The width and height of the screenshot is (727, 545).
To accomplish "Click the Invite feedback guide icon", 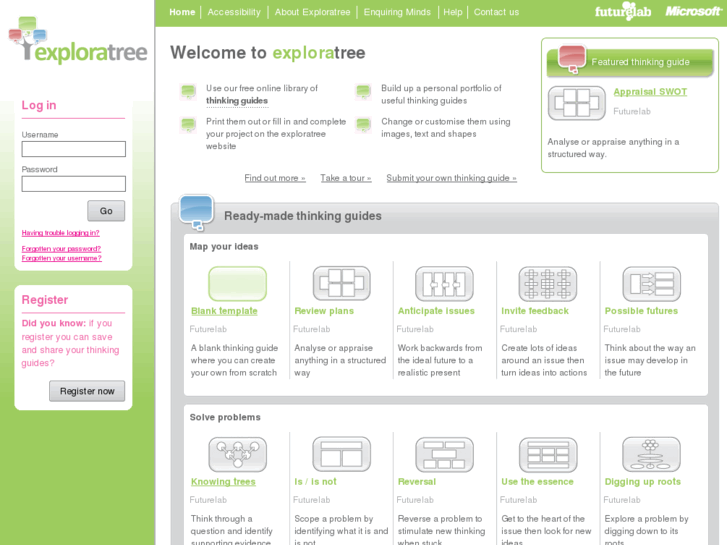I will 548,283.
